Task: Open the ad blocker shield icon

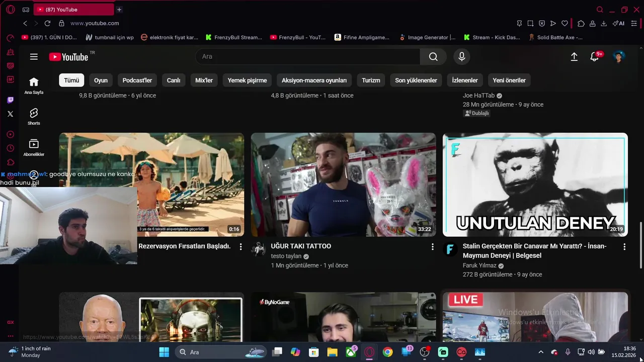Action: point(542,23)
